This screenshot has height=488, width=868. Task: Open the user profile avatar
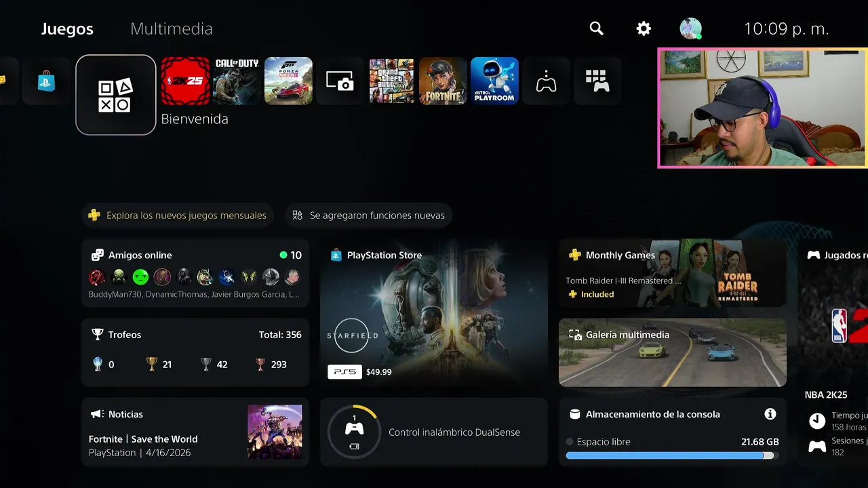pos(690,28)
